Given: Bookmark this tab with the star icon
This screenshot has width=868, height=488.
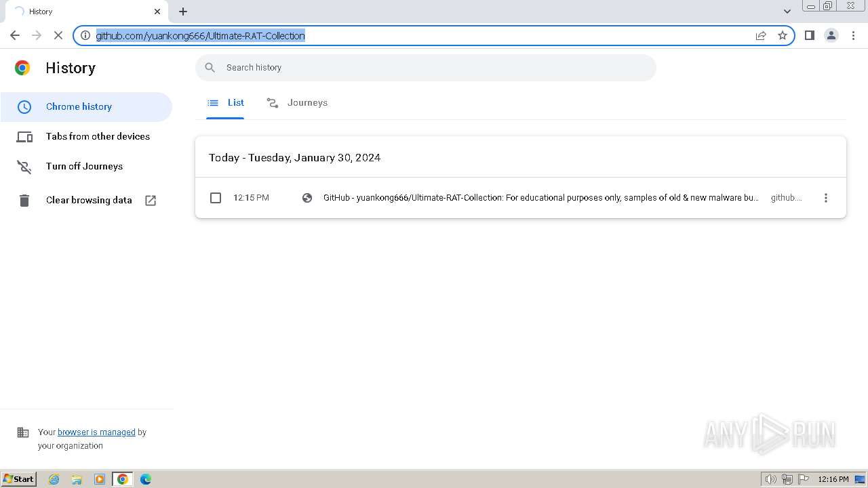Looking at the screenshot, I should pyautogui.click(x=783, y=35).
